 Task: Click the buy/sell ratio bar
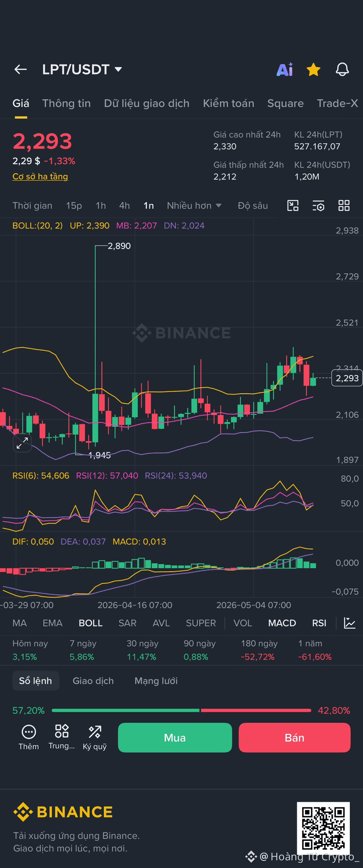coord(181,710)
